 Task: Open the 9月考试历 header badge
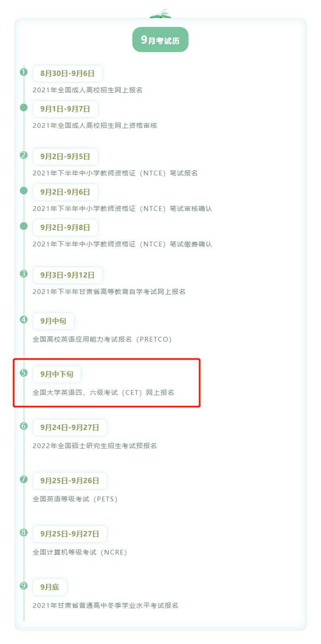point(160,40)
